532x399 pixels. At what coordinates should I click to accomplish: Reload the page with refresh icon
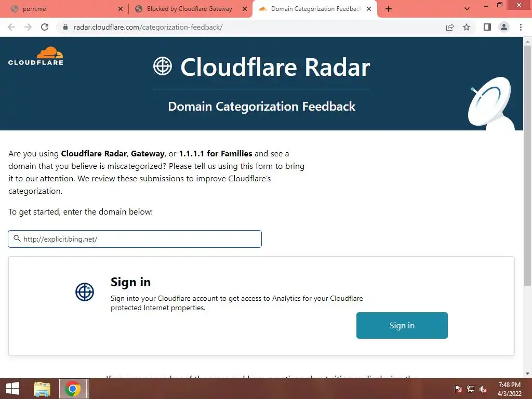pyautogui.click(x=45, y=27)
